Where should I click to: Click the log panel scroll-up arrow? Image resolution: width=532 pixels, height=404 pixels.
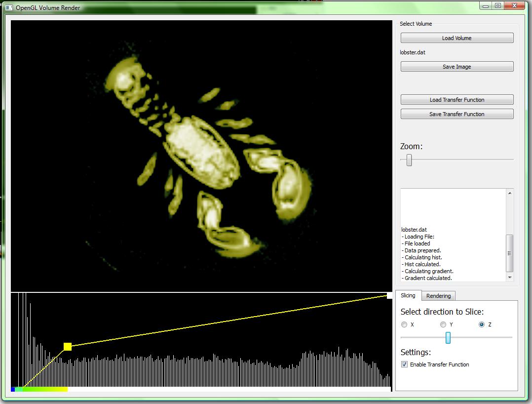[x=510, y=193]
